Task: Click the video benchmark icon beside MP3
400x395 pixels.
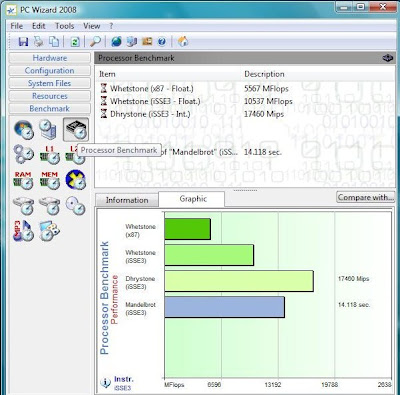Action: click(x=49, y=231)
